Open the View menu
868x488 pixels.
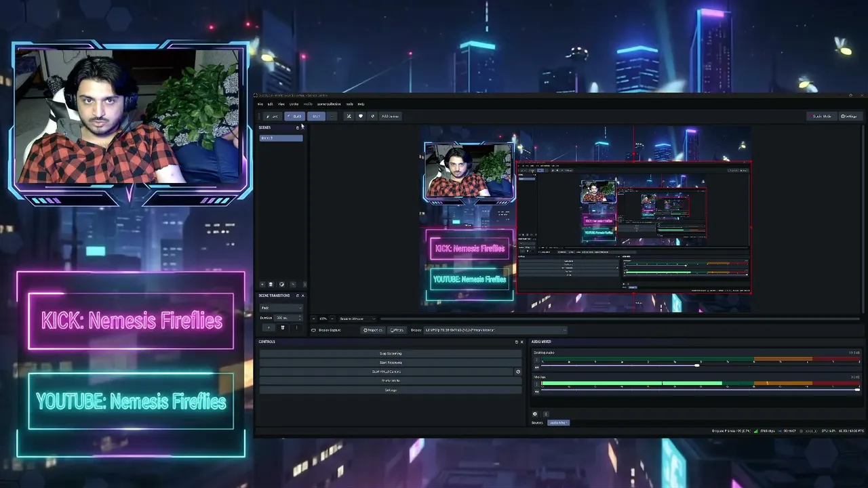(x=281, y=104)
